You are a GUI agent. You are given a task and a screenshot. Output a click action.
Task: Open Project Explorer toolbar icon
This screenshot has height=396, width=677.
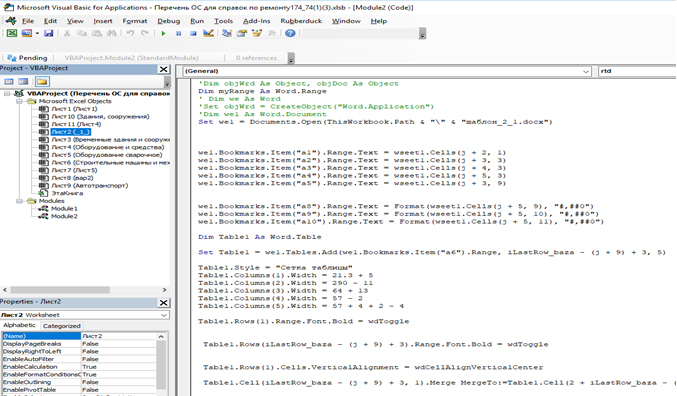(x=227, y=33)
